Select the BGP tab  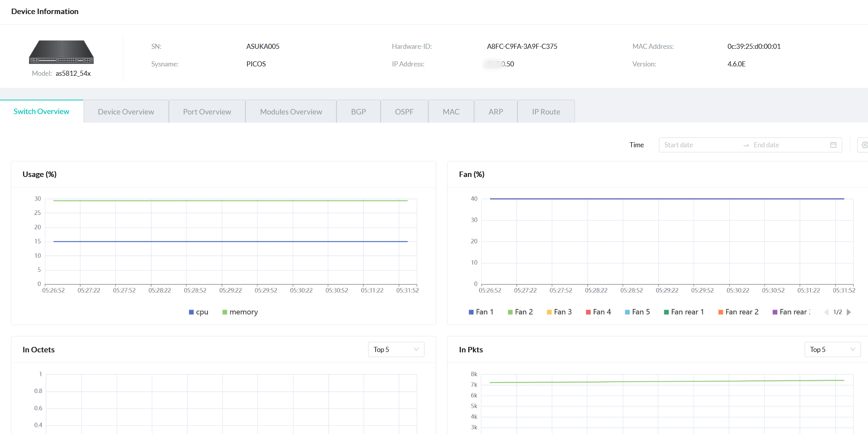pyautogui.click(x=358, y=112)
